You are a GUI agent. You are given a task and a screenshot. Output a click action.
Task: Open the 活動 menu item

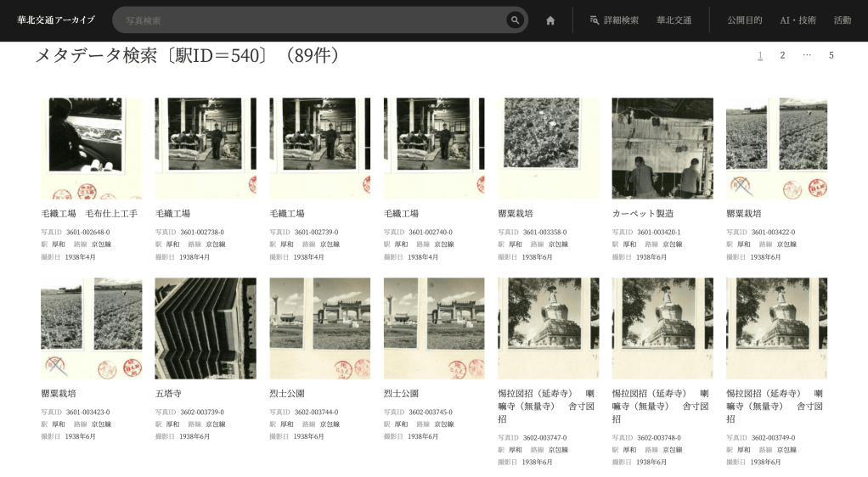pyautogui.click(x=842, y=20)
